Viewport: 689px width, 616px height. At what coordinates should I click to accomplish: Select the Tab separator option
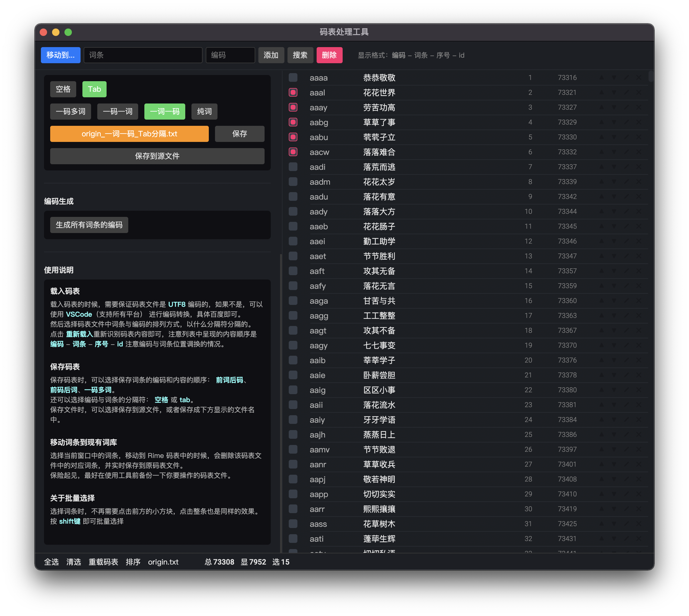pos(94,89)
